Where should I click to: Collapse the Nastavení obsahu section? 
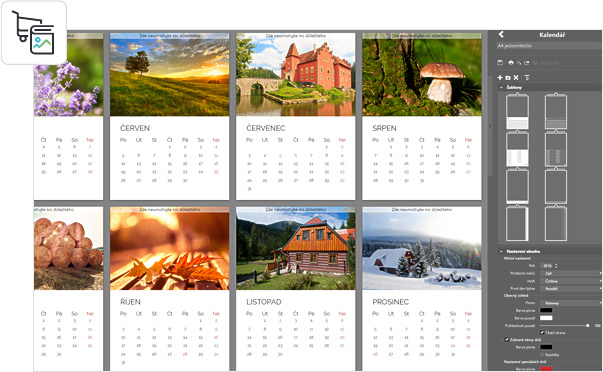pyautogui.click(x=501, y=251)
